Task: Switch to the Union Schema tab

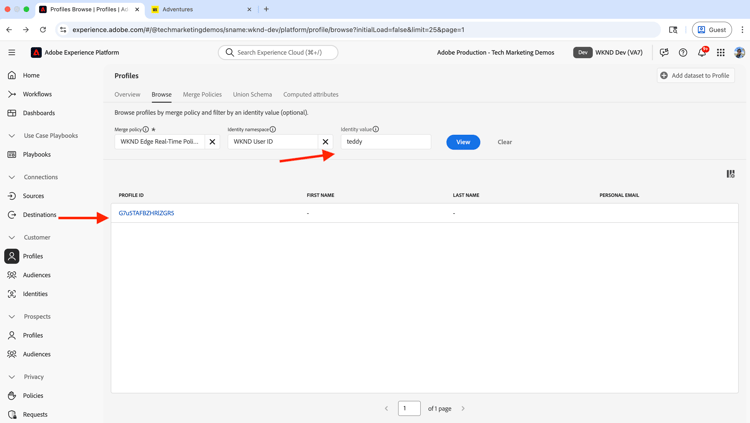Action: pos(253,95)
